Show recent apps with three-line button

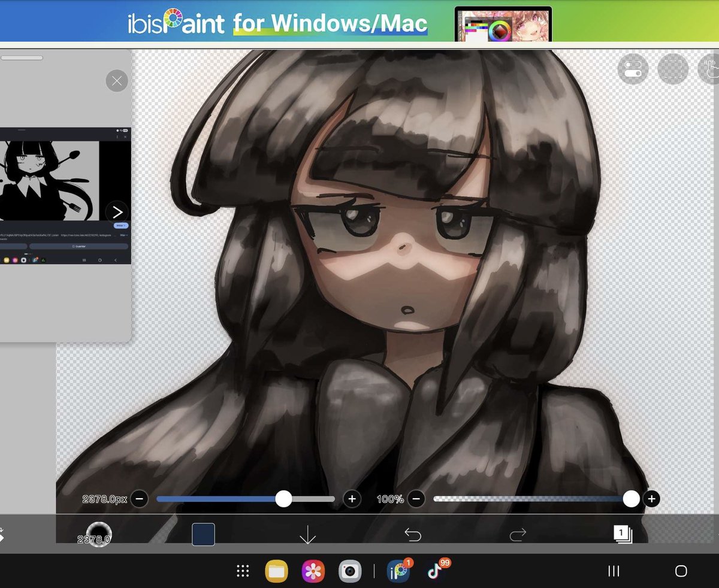614,571
